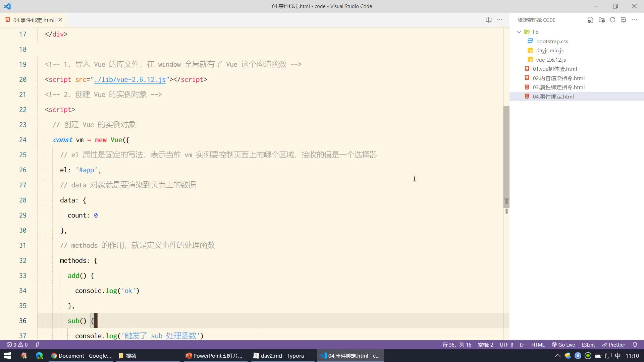The width and height of the screenshot is (644, 362).
Task: Click the battery tray icon
Action: pos(598,356)
